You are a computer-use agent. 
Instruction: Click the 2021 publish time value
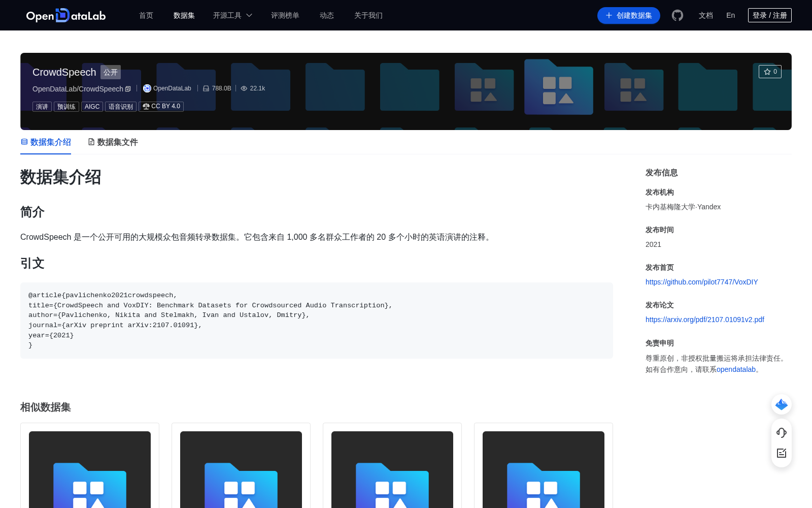pos(653,244)
